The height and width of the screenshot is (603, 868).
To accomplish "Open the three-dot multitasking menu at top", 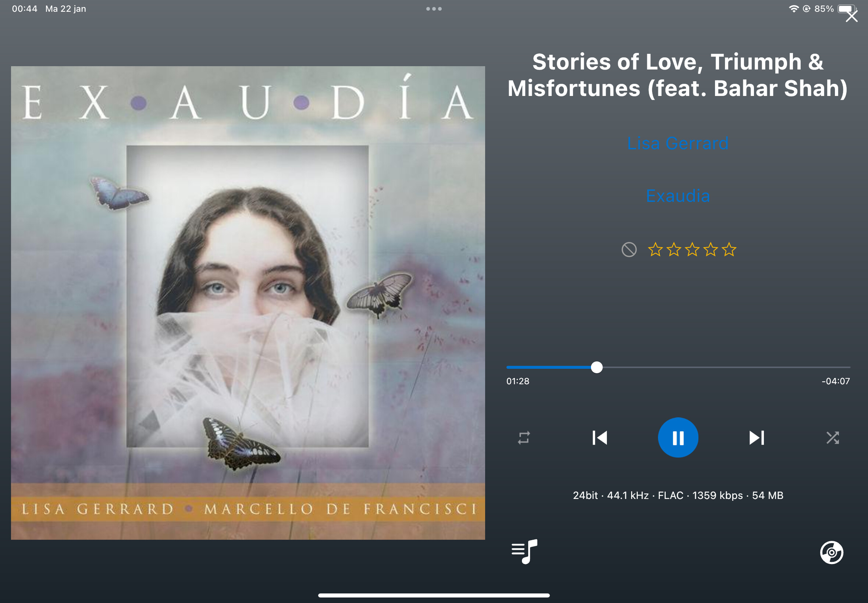I will tap(434, 9).
